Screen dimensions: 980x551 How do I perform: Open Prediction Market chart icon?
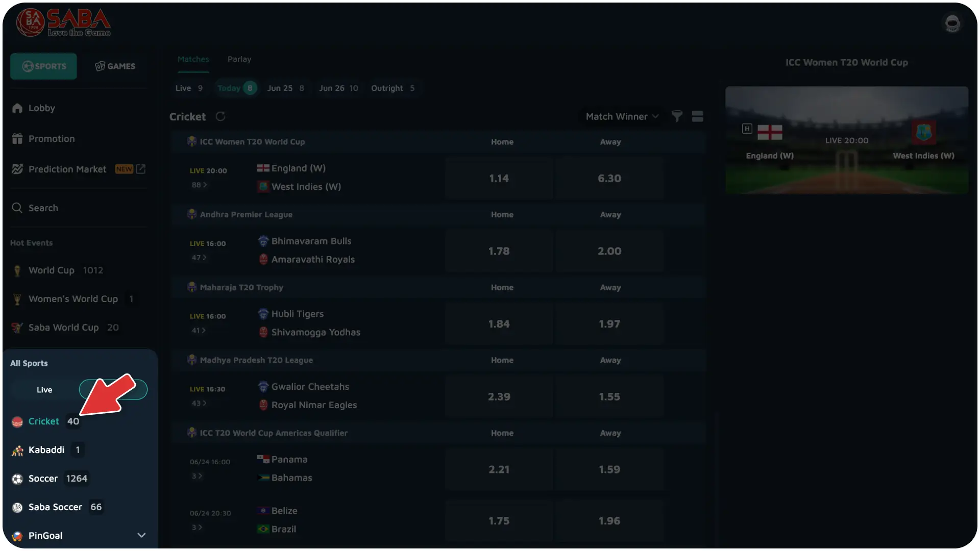click(x=17, y=169)
